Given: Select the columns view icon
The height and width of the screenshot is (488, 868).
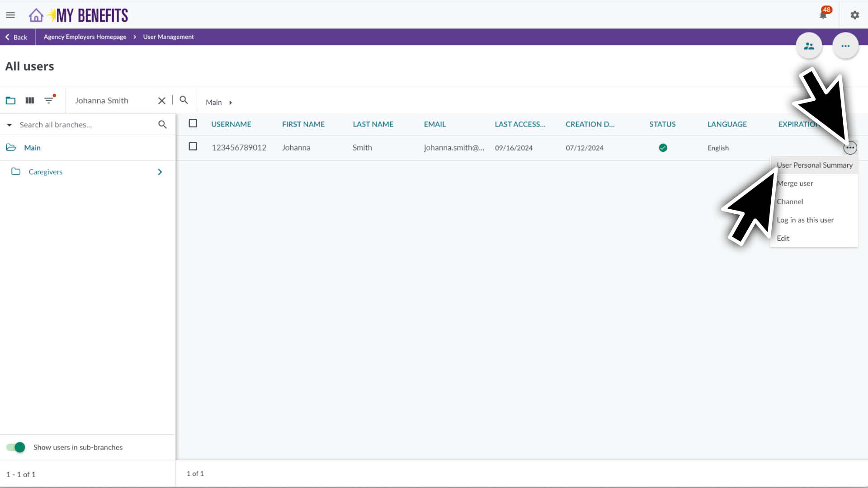Looking at the screenshot, I should click(x=29, y=100).
